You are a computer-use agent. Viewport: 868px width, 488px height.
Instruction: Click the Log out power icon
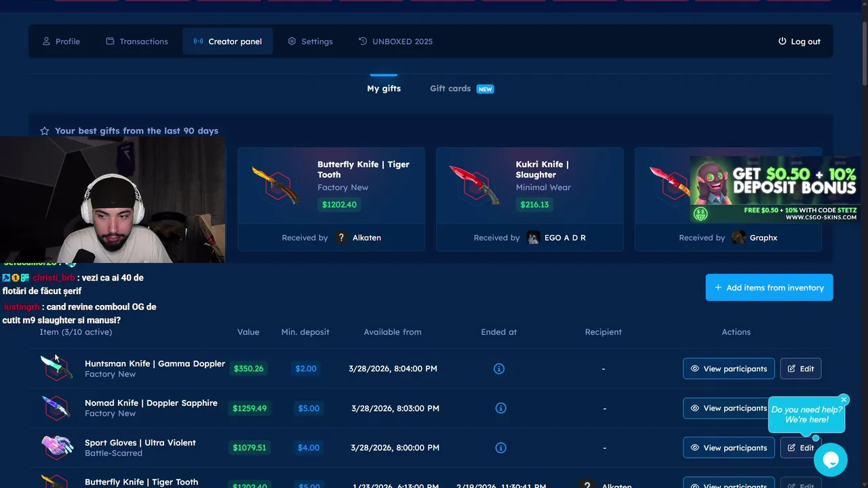click(x=782, y=41)
